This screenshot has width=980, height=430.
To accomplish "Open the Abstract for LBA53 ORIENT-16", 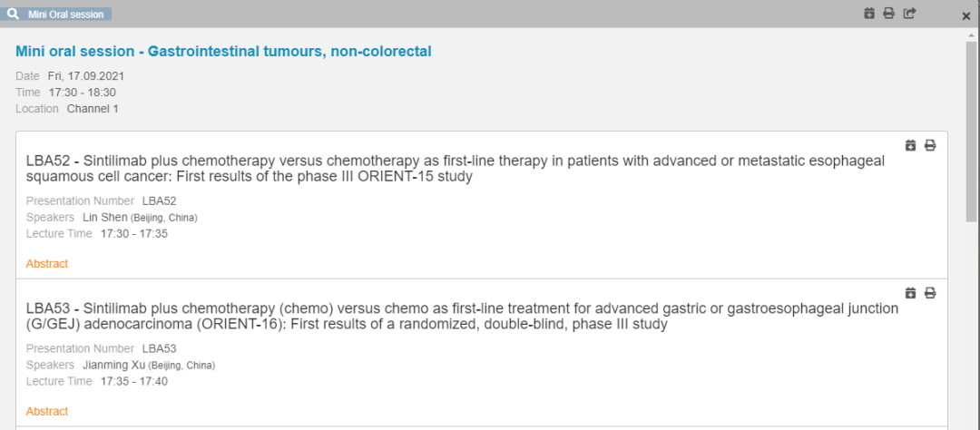I will point(47,411).
